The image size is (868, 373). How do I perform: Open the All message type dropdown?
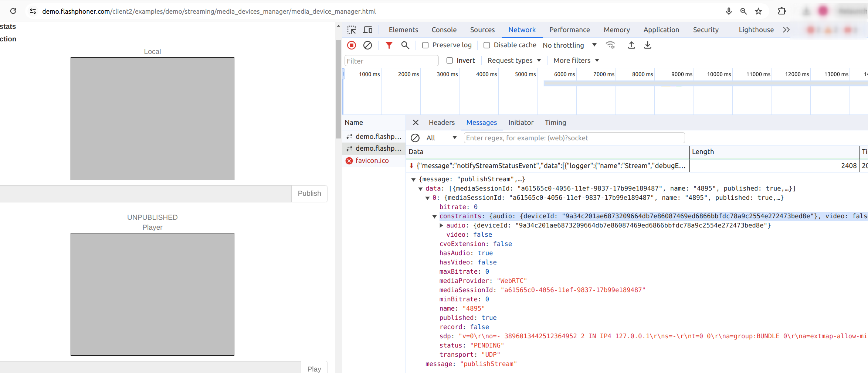[x=441, y=138]
